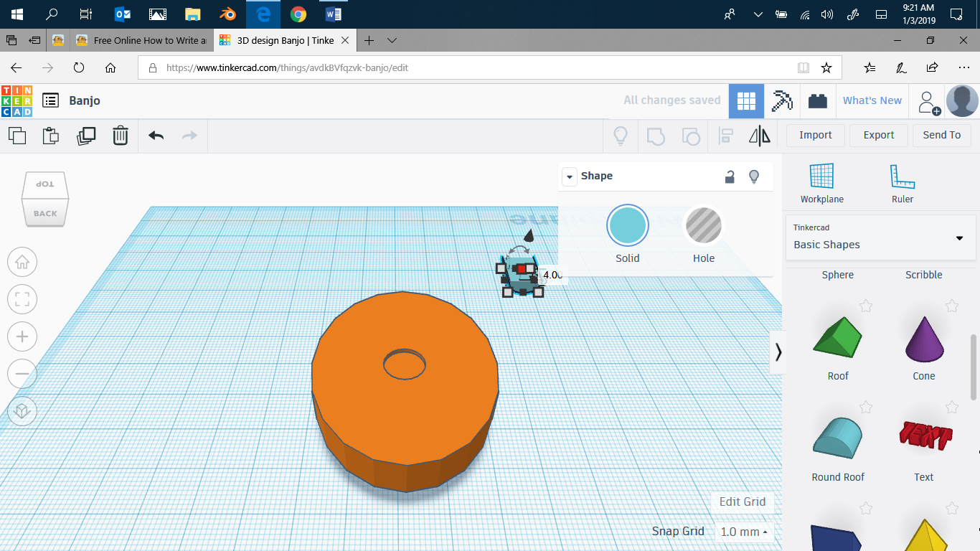
Task: Click the Tinkercad logo
Action: pos(17,100)
